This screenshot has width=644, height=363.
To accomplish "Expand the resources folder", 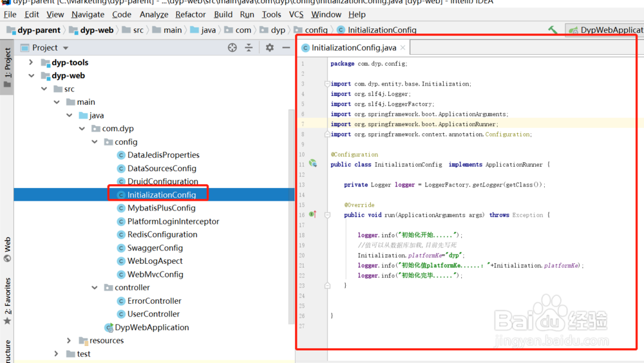I will (69, 340).
